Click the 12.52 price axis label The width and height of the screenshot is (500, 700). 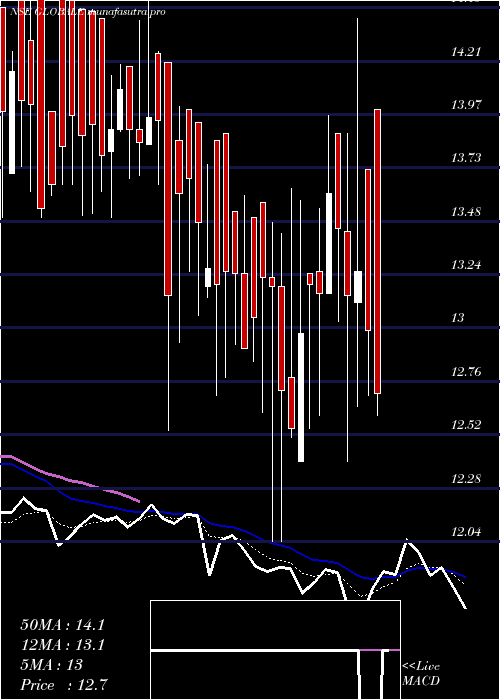(466, 425)
